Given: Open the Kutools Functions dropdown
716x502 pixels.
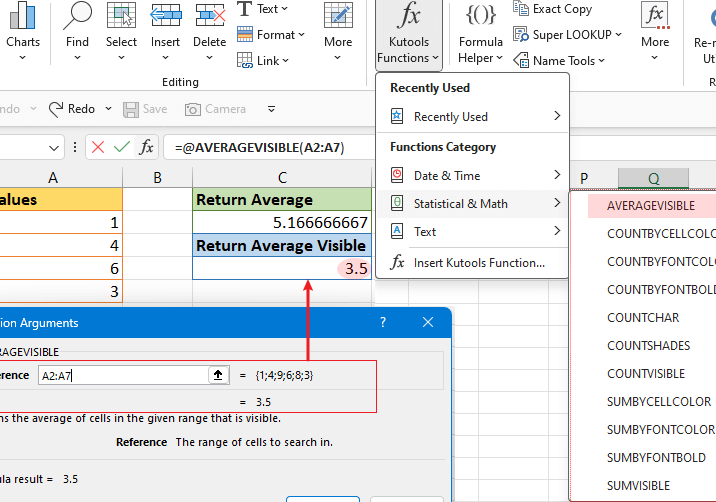Looking at the screenshot, I should [409, 34].
